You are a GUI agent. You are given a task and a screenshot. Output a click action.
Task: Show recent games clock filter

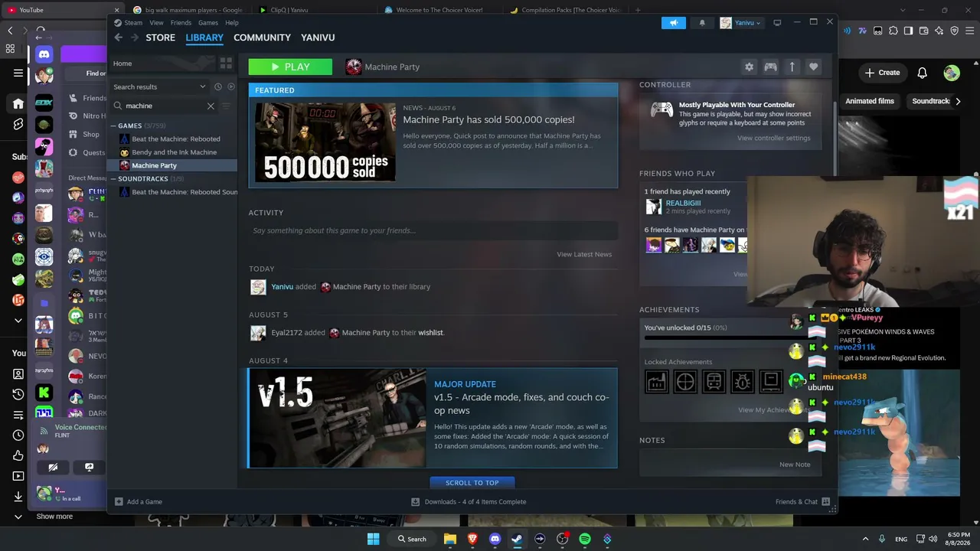pyautogui.click(x=218, y=87)
